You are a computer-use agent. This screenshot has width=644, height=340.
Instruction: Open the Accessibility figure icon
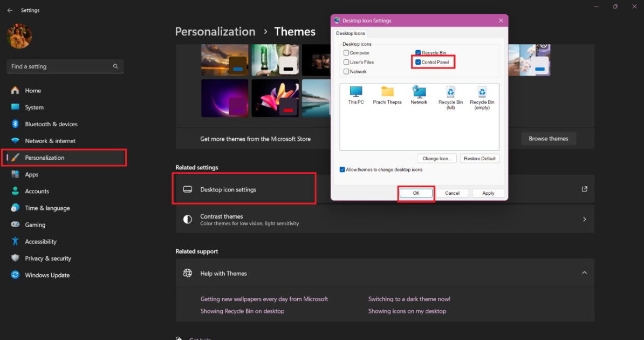pyautogui.click(x=15, y=241)
